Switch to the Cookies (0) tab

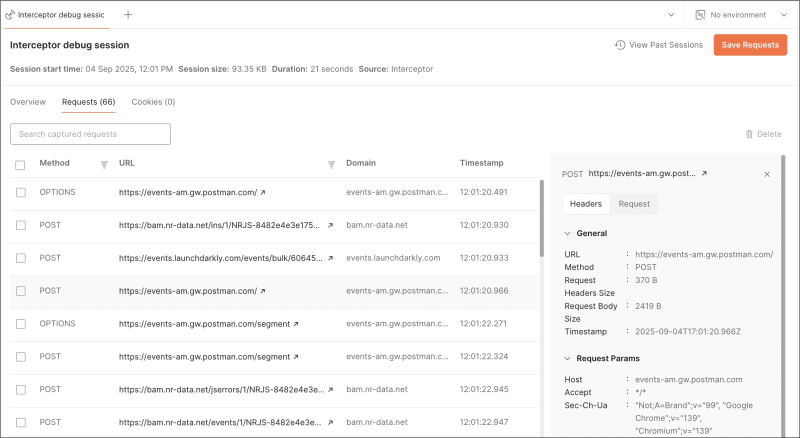[x=153, y=102]
